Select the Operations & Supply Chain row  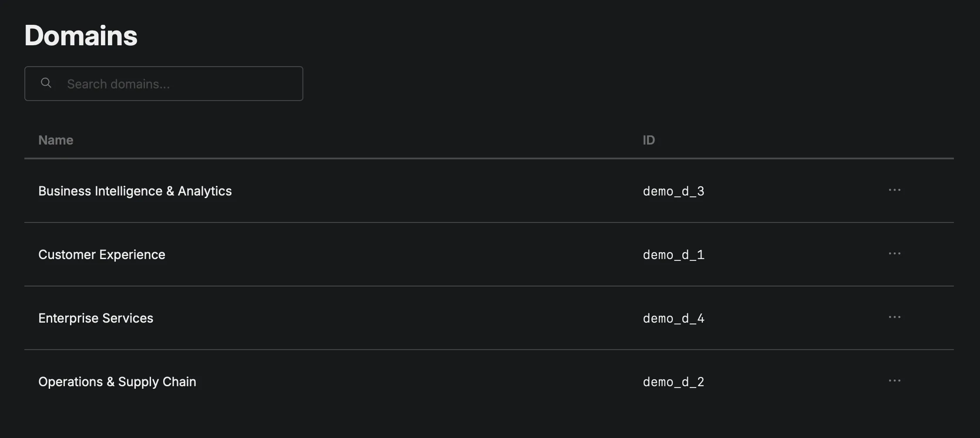point(117,381)
